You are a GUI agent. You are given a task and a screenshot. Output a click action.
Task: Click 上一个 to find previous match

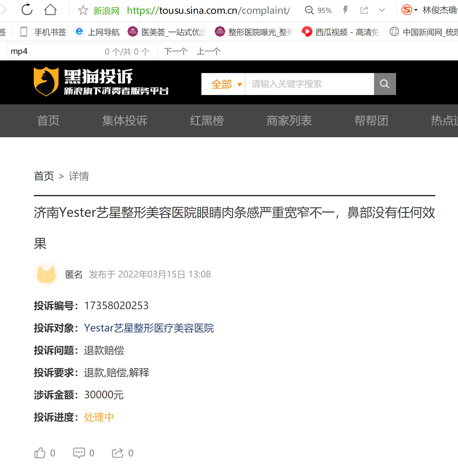point(208,51)
